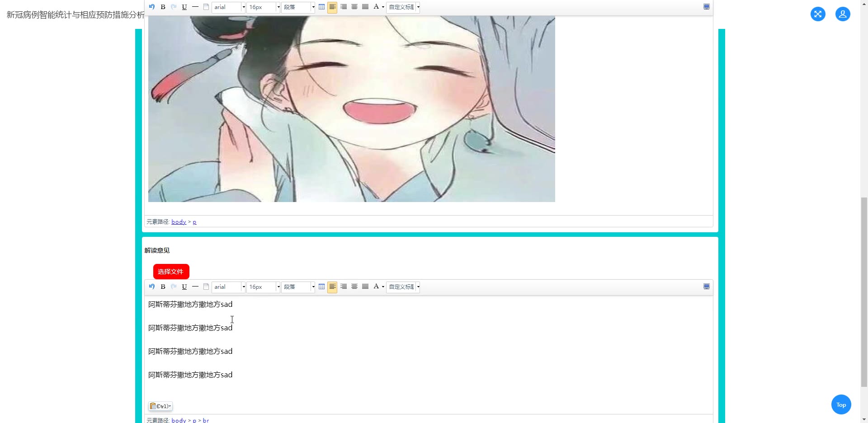This screenshot has width=868, height=423.
Task: Insert table in the image editor toolbar
Action: click(x=321, y=7)
